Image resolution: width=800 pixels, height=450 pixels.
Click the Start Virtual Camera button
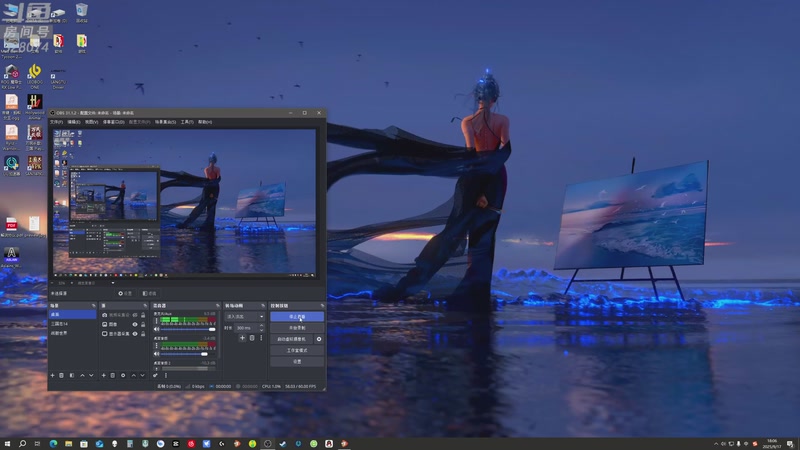pyautogui.click(x=291, y=339)
